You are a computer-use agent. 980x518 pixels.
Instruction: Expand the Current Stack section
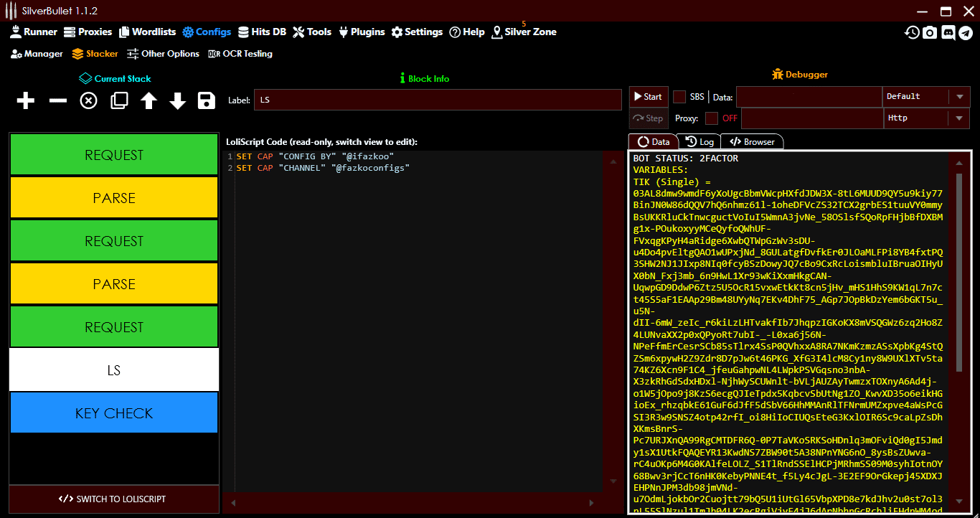(114, 78)
